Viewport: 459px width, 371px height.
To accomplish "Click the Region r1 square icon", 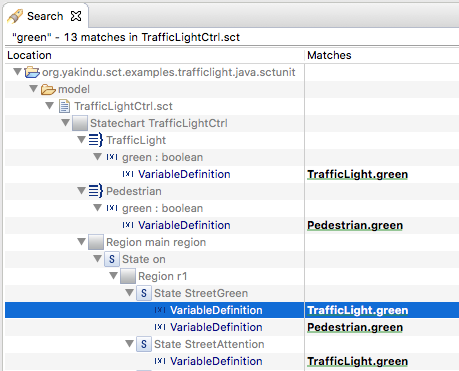I will pyautogui.click(x=128, y=276).
